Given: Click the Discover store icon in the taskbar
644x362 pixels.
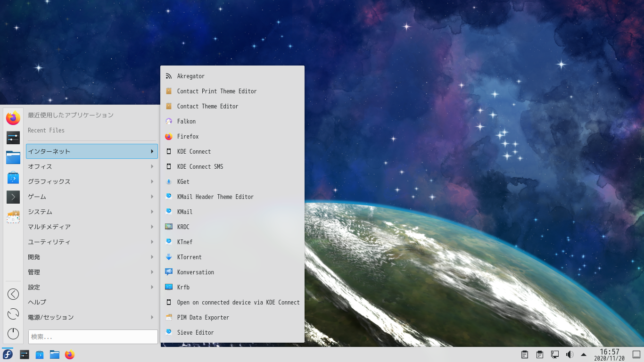Looking at the screenshot, I should point(40,354).
